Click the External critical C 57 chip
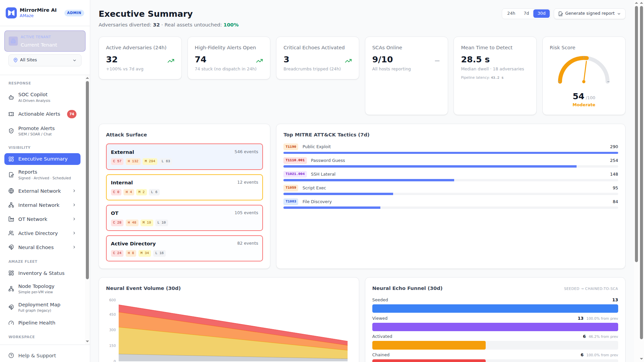644x362 pixels. (117, 162)
